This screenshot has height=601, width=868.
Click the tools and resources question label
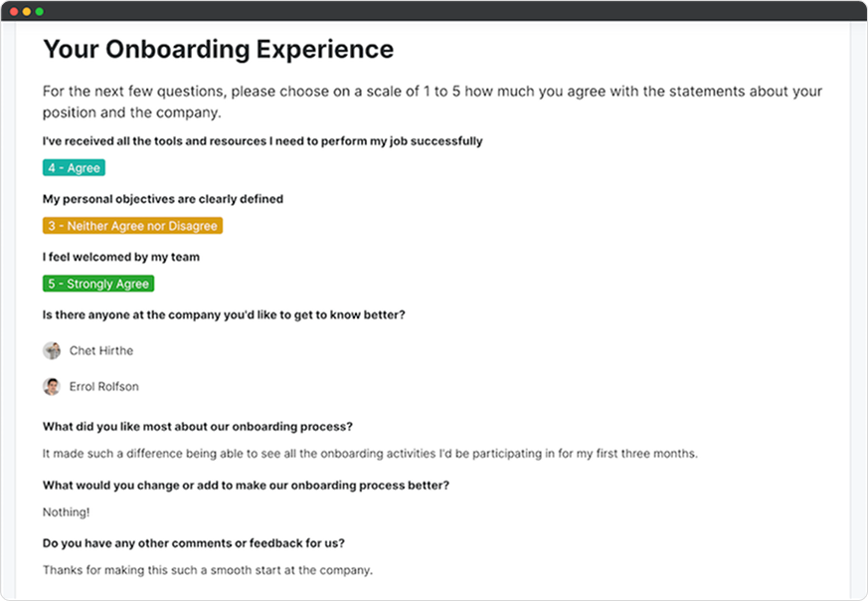(262, 141)
